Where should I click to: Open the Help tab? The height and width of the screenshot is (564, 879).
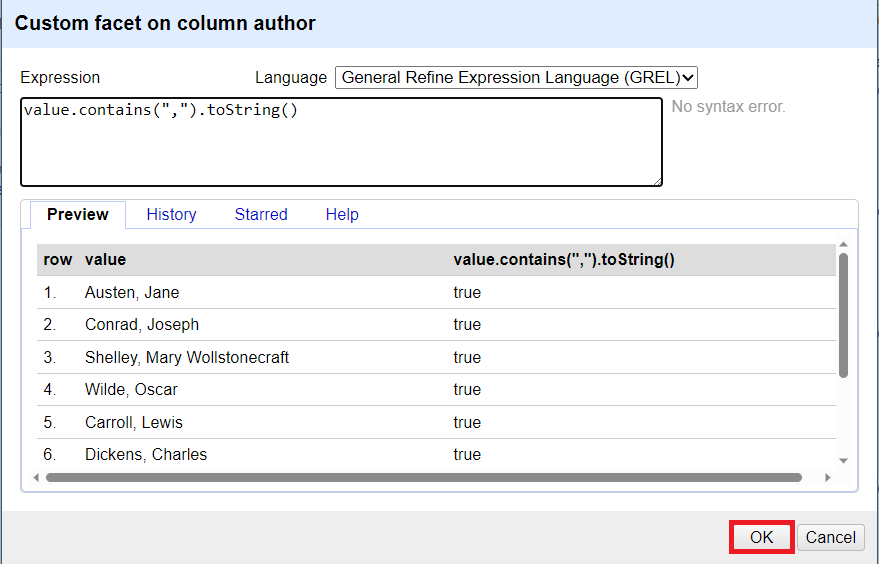pos(342,215)
